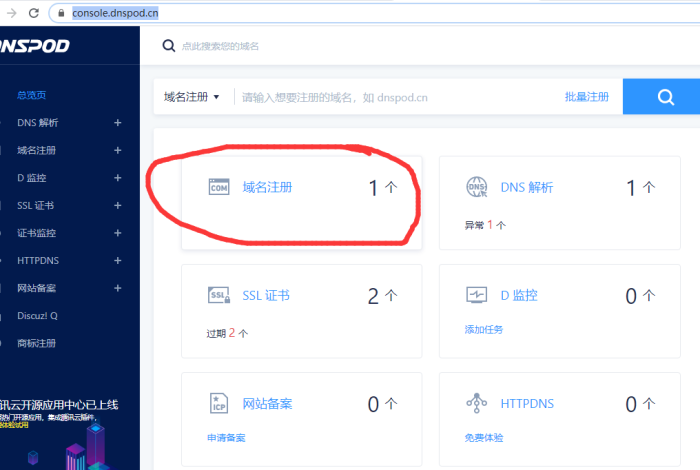
Task: Click the address bar lock icon
Action: (x=61, y=13)
